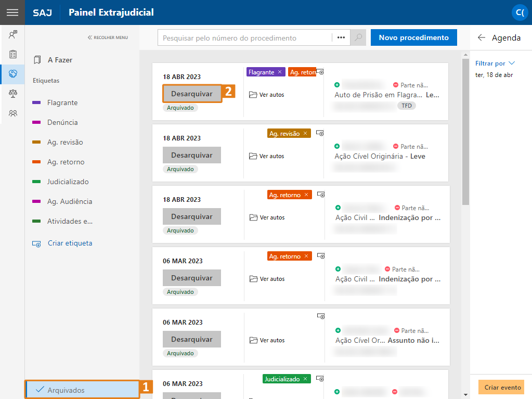Remove the Flagrante tag from first card
Screen dimensions: 532x399
point(280,72)
